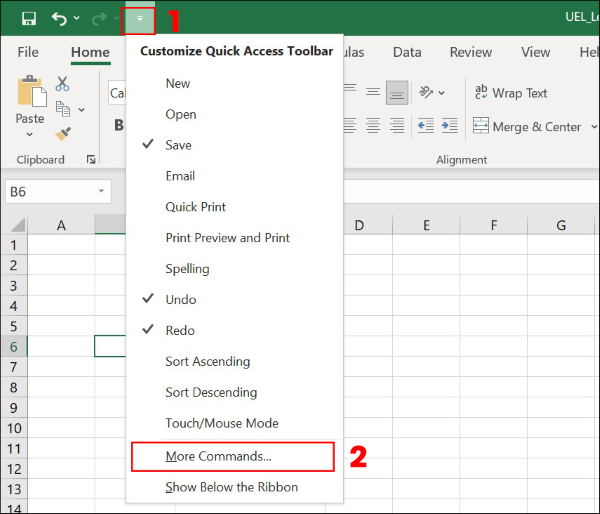Open the Data ribbon tab
This screenshot has width=600, height=514.
point(407,52)
